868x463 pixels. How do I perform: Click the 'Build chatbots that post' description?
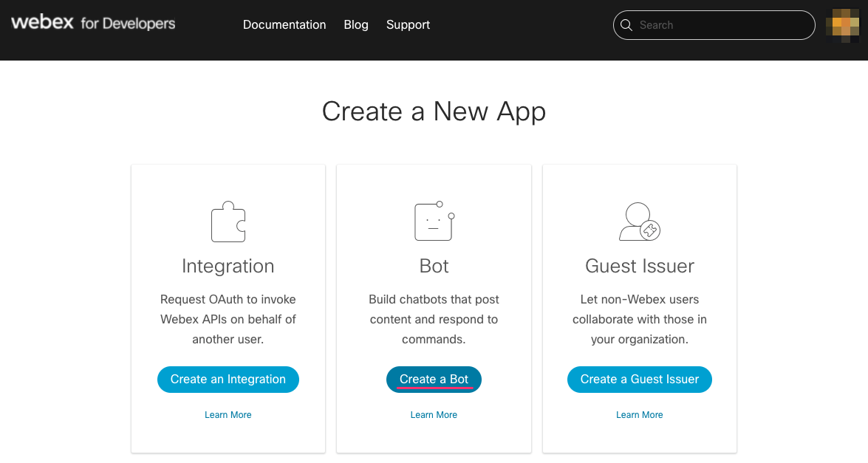pos(434,319)
